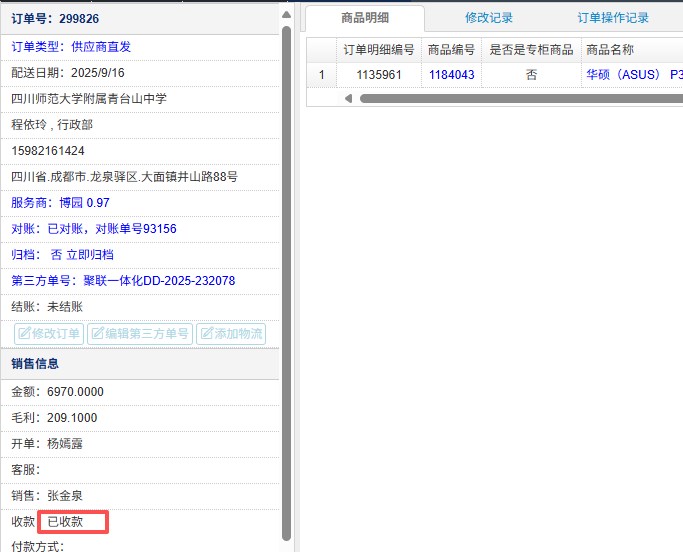Click left scroll arrow of product table

click(x=348, y=98)
